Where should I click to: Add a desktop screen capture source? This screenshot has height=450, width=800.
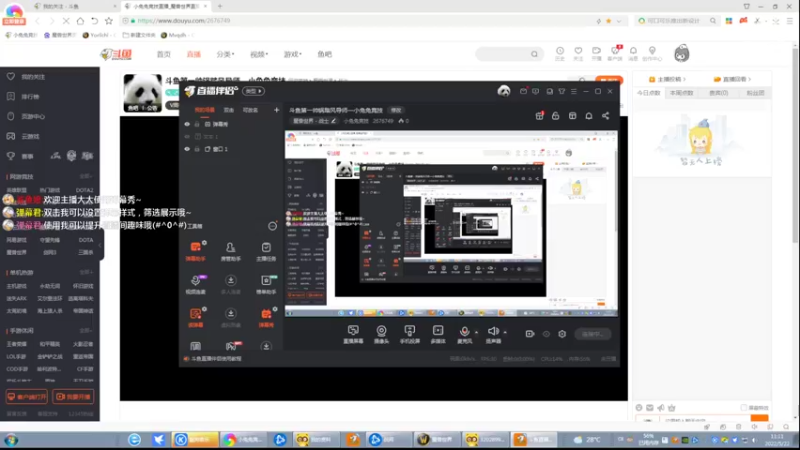[x=353, y=334]
